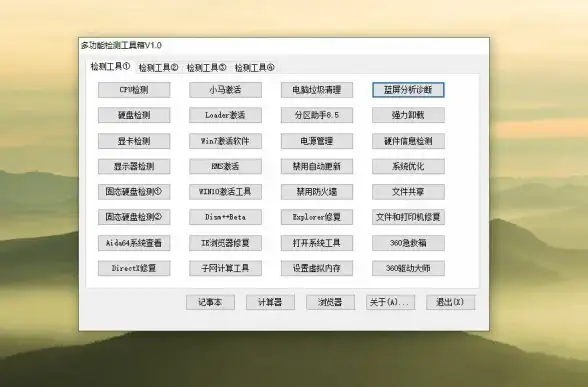Screen dimensions: 588x387
Task: Click the 文件共享 button
Action: pos(408,192)
